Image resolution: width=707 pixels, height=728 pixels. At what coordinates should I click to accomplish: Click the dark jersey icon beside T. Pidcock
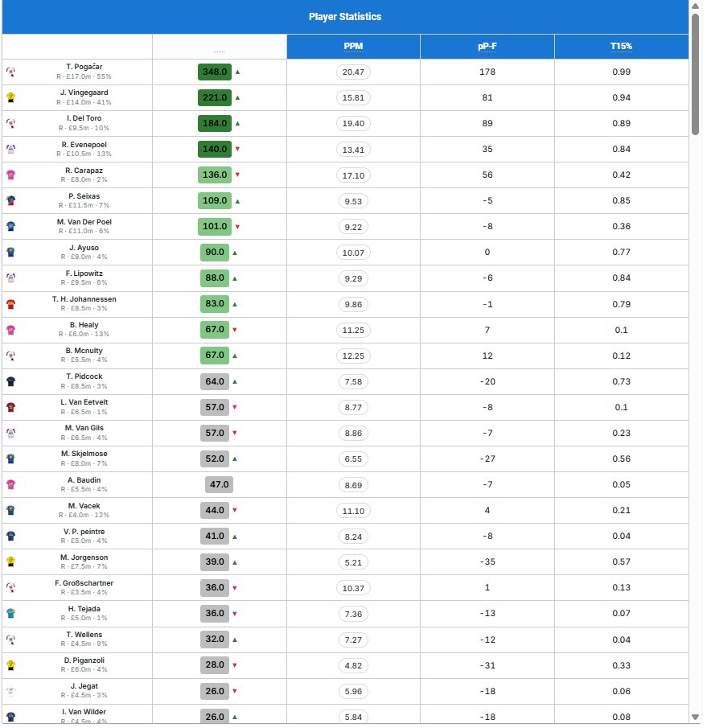coord(10,381)
